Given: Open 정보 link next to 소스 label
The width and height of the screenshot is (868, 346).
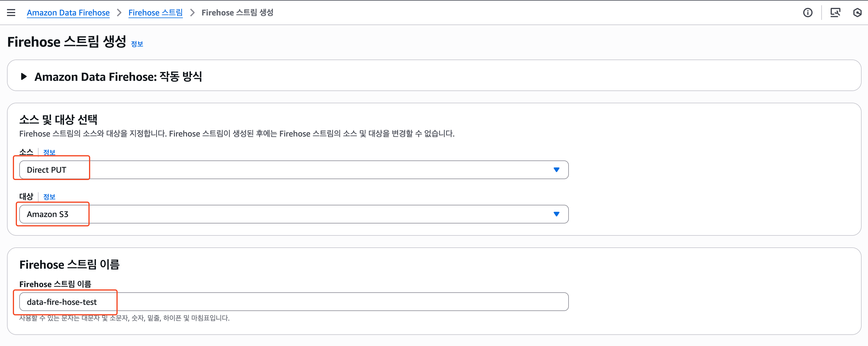Looking at the screenshot, I should pos(49,152).
